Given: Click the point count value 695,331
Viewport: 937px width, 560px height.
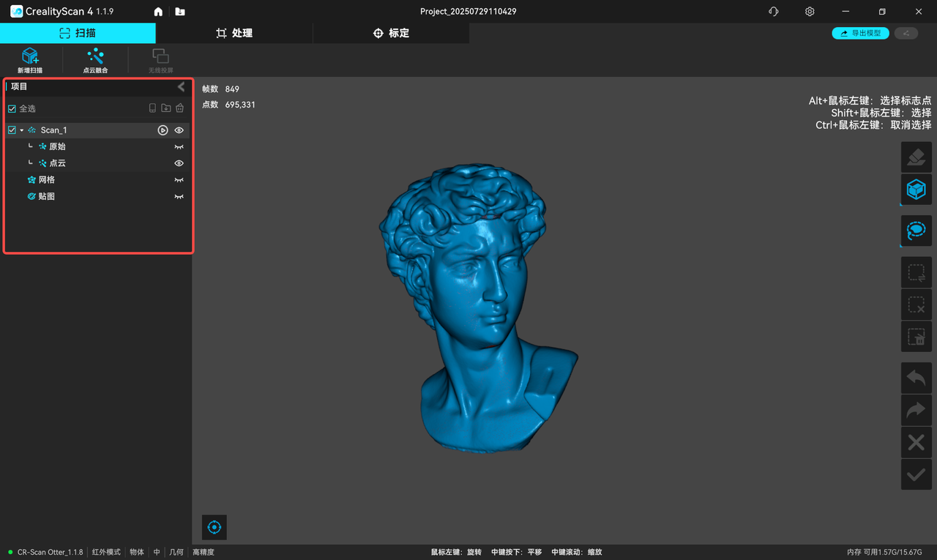Looking at the screenshot, I should click(x=240, y=105).
